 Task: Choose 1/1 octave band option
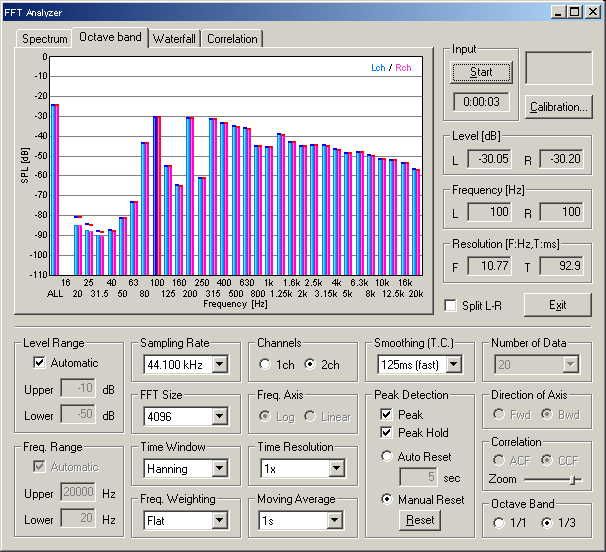[499, 523]
